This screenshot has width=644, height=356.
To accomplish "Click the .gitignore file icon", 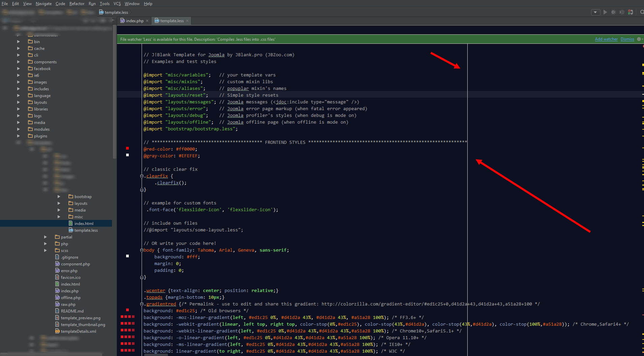I will (x=57, y=257).
